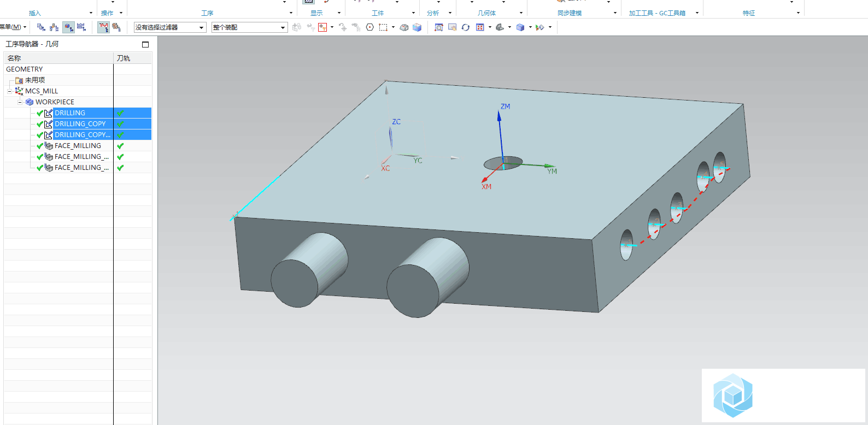Open dropdown arrow next to red plus selection icon
868x425 pixels.
pos(332,27)
